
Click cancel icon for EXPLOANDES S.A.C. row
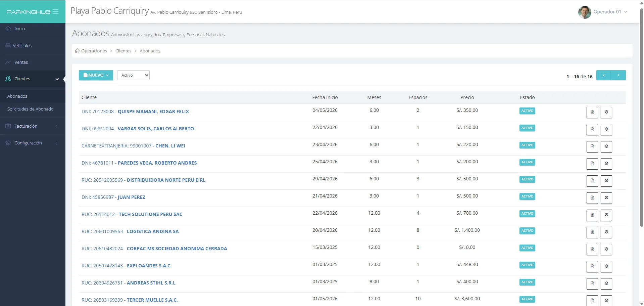click(606, 266)
